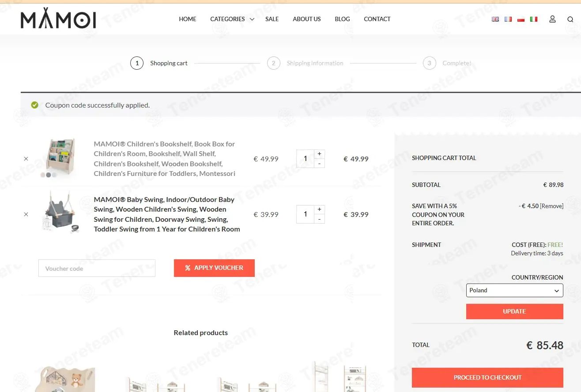
Task: Open the user account icon
Action: (x=552, y=19)
